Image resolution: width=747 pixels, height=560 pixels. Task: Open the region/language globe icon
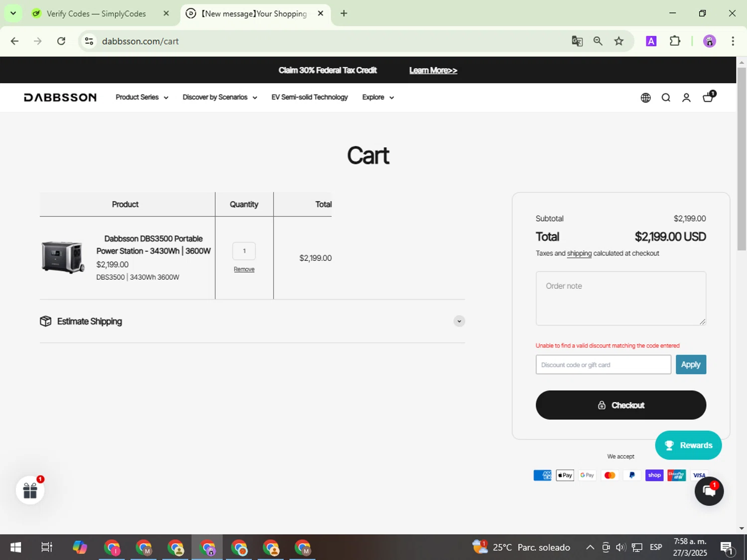pos(645,98)
